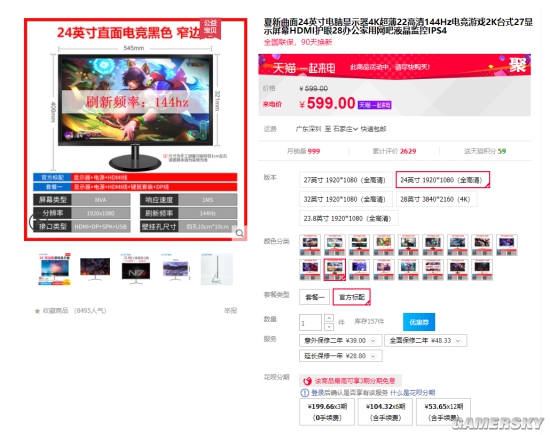550x435 pixels.
Task: Click the 收藏商品 favorite link
Action: [55, 310]
